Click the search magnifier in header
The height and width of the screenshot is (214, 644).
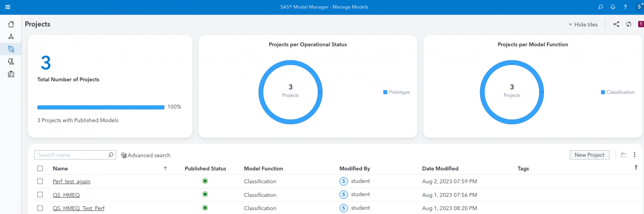tap(600, 7)
